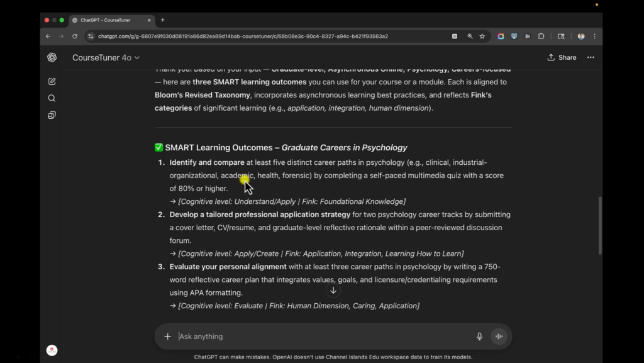Click the site info icon in address bar
644x363 pixels.
click(x=91, y=36)
